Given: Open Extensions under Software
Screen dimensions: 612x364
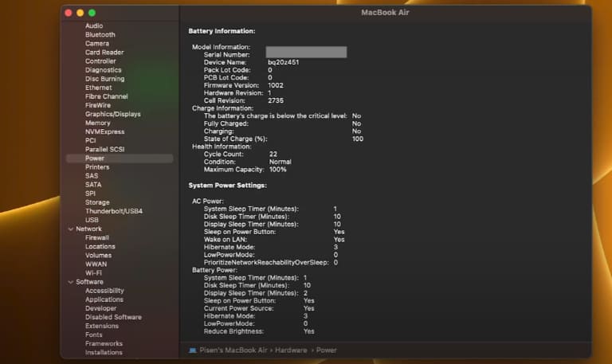Looking at the screenshot, I should point(101,326).
